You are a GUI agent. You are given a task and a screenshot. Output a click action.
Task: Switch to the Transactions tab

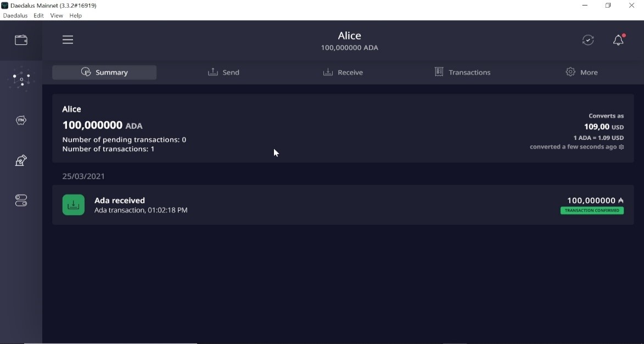click(x=462, y=72)
